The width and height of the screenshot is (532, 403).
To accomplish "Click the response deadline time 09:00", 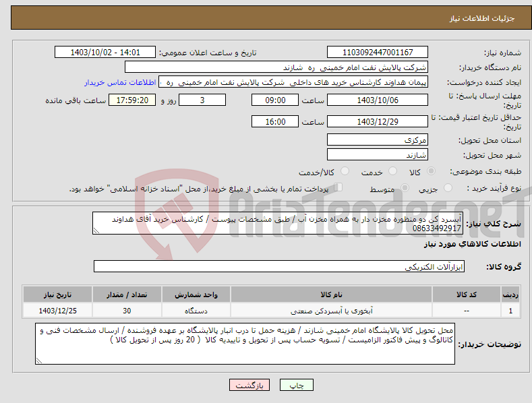I will [275, 100].
